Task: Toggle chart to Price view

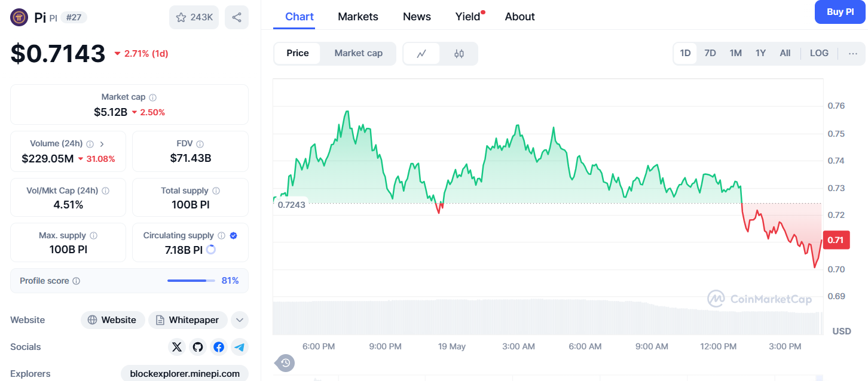Action: (x=298, y=53)
